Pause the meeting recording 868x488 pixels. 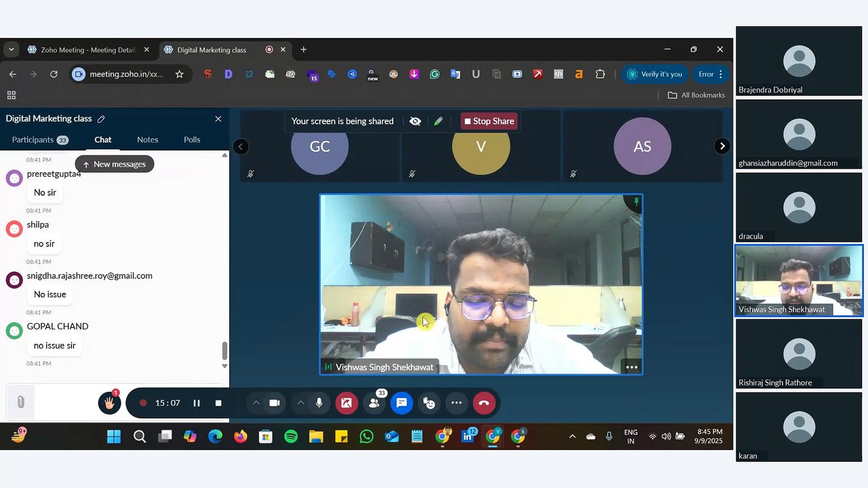point(197,403)
